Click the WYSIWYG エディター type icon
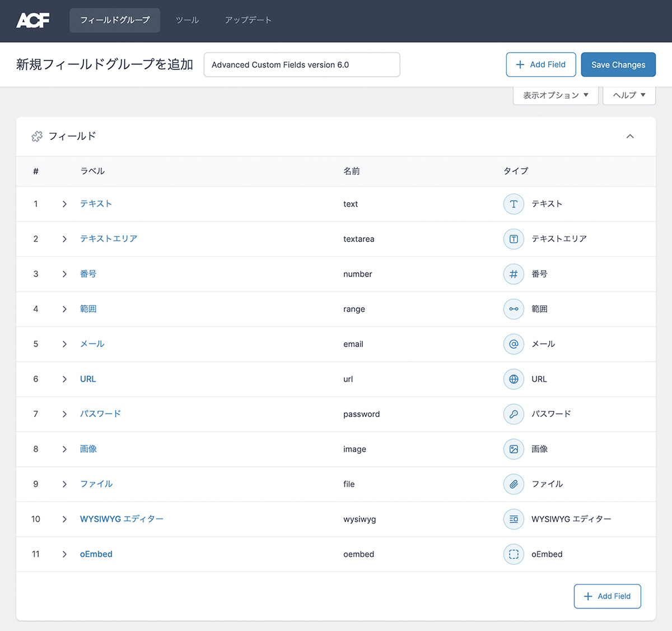 click(x=514, y=519)
